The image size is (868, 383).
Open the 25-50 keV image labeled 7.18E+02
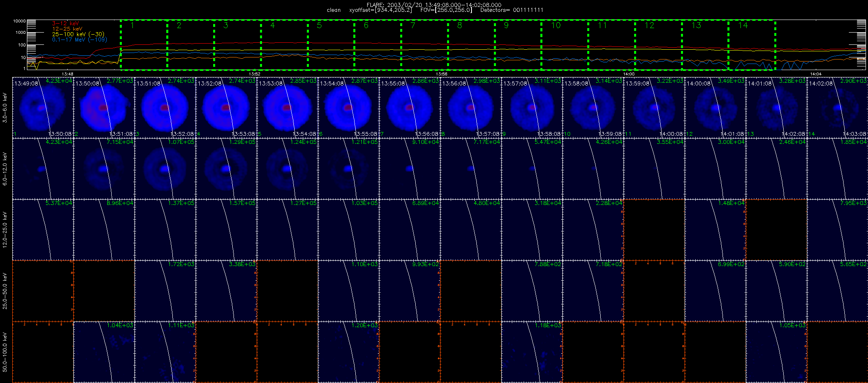(593, 291)
